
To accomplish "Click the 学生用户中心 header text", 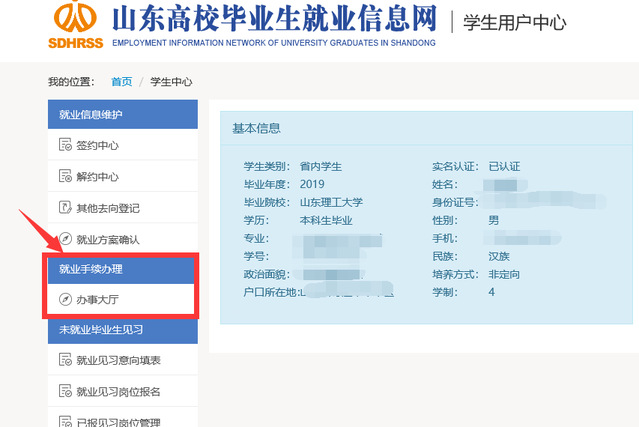I will pos(514,22).
